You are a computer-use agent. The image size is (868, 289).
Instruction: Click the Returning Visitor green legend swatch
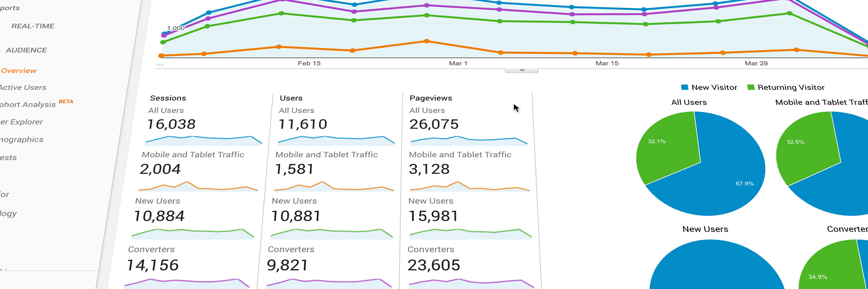pos(751,87)
